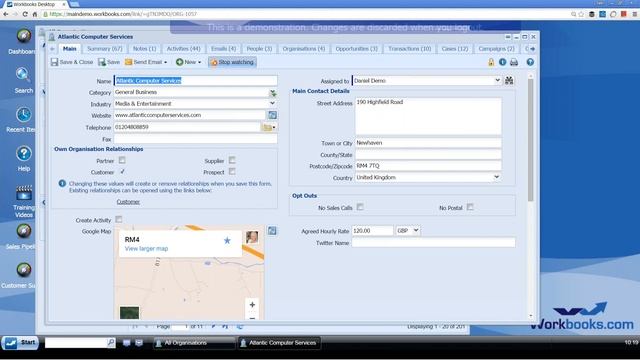Click the magnifier icon in taskbar search
The width and height of the screenshot is (640, 360).
click(111, 342)
